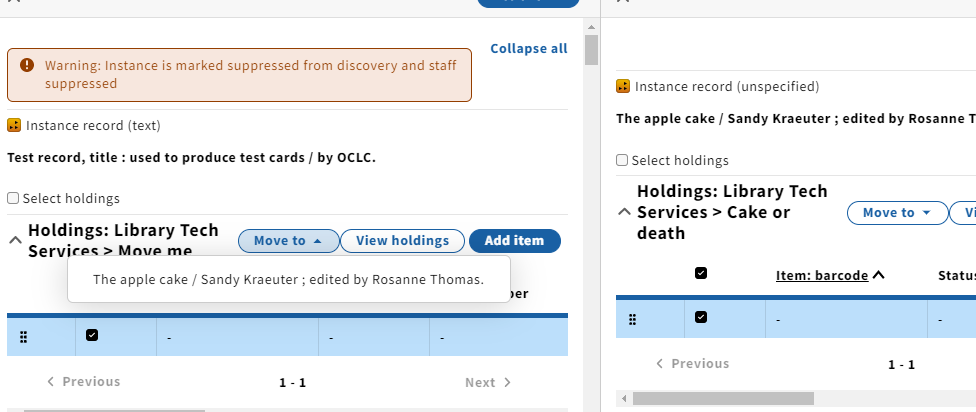Click the warning exclamation icon in banner
This screenshot has width=976, height=412.
[x=27, y=65]
